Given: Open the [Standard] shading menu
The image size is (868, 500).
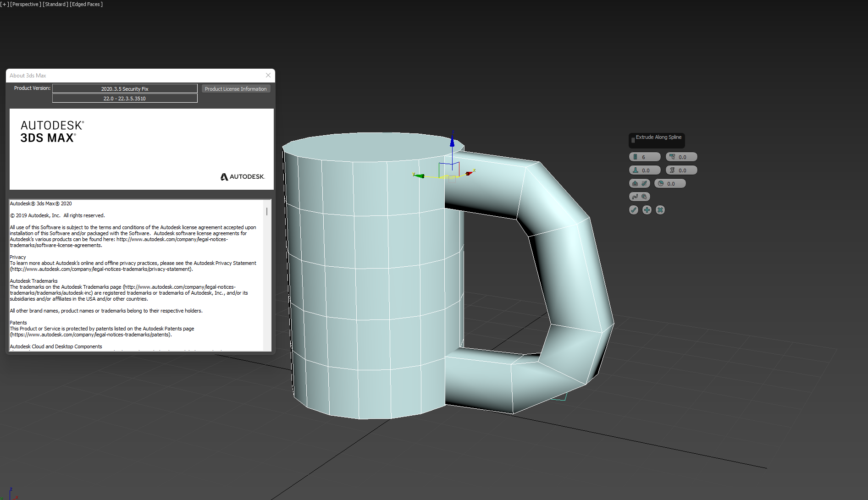Looking at the screenshot, I should click(x=55, y=4).
